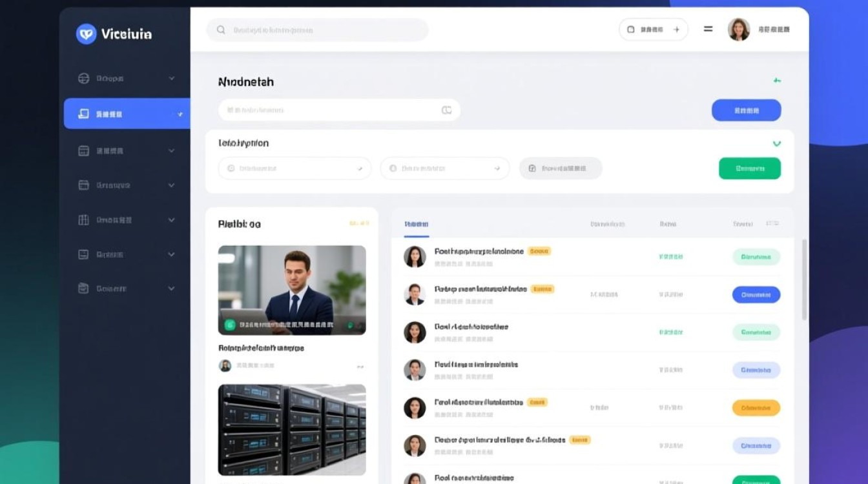Click the plus icon in the header pill
Screen dimensions: 868x484
click(677, 30)
